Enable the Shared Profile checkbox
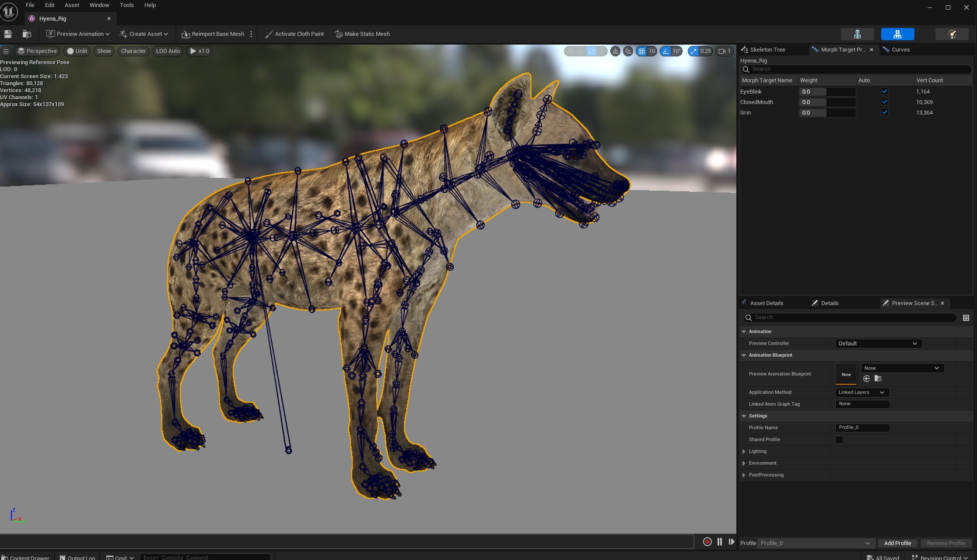The width and height of the screenshot is (977, 560). coord(839,440)
